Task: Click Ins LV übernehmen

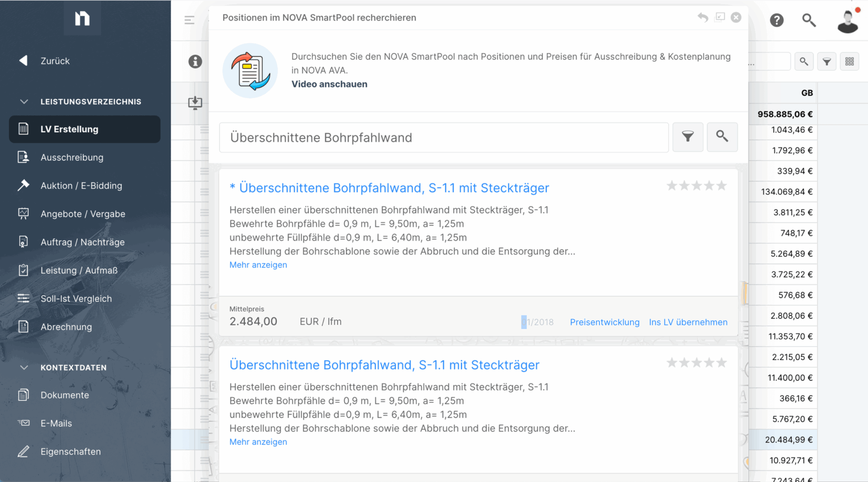Action: pos(688,322)
